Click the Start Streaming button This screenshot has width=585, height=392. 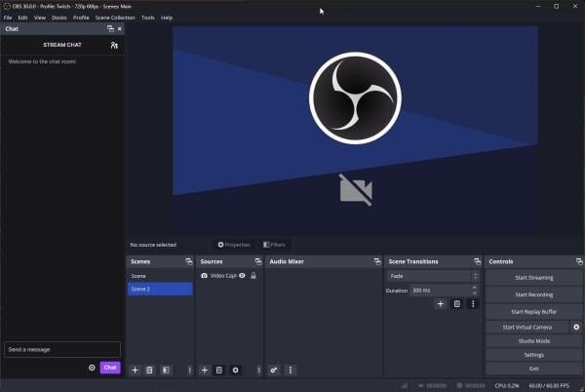click(533, 278)
